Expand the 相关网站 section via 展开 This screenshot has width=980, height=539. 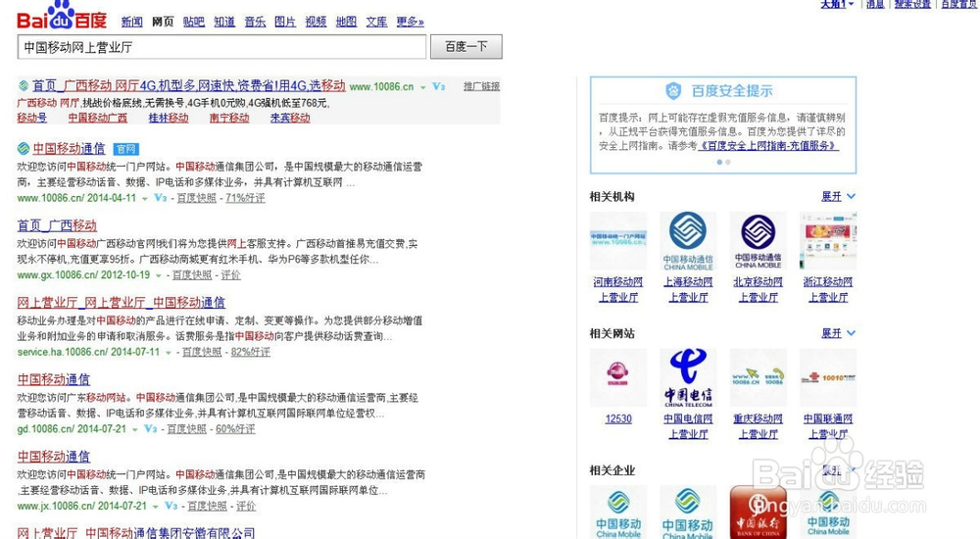[838, 333]
